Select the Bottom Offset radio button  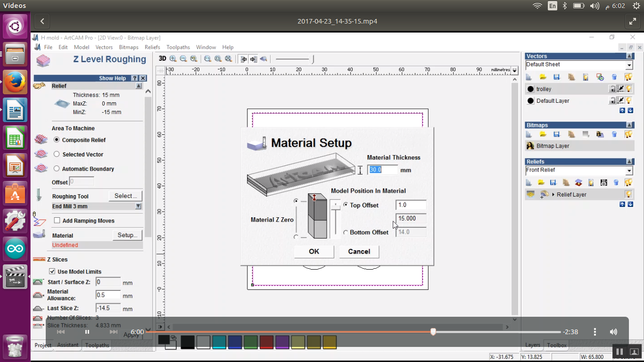pyautogui.click(x=346, y=232)
